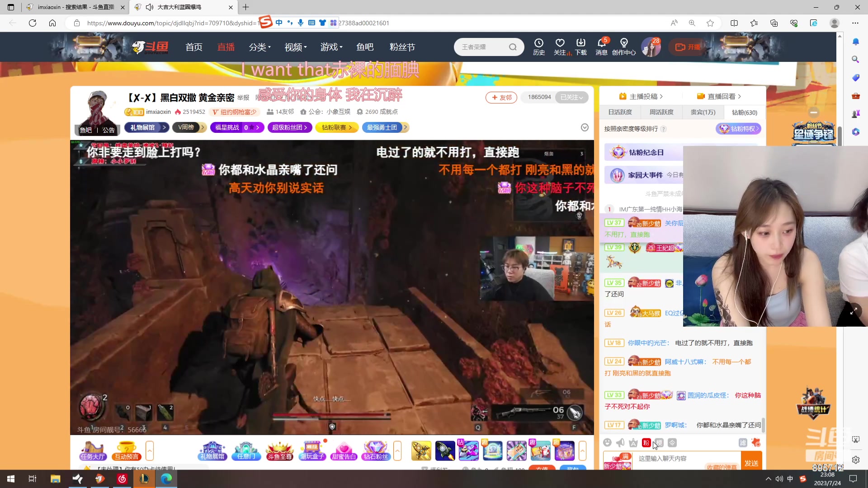Click the 创作中心 creator center icon
The width and height of the screenshot is (868, 488).
[624, 47]
